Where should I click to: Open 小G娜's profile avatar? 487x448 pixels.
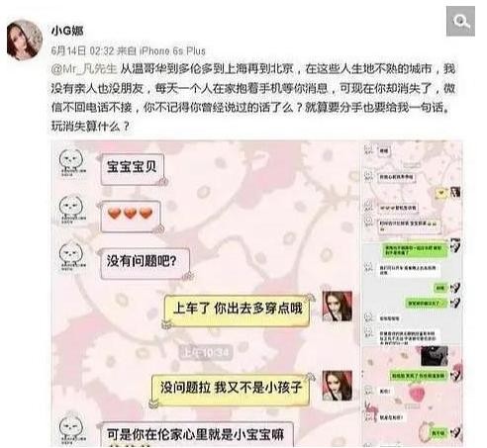[25, 41]
